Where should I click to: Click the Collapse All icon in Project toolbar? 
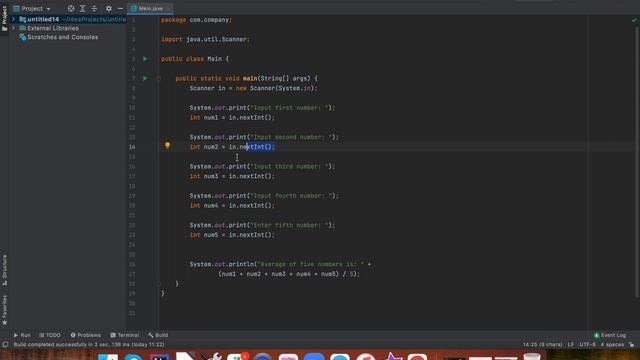[94, 9]
